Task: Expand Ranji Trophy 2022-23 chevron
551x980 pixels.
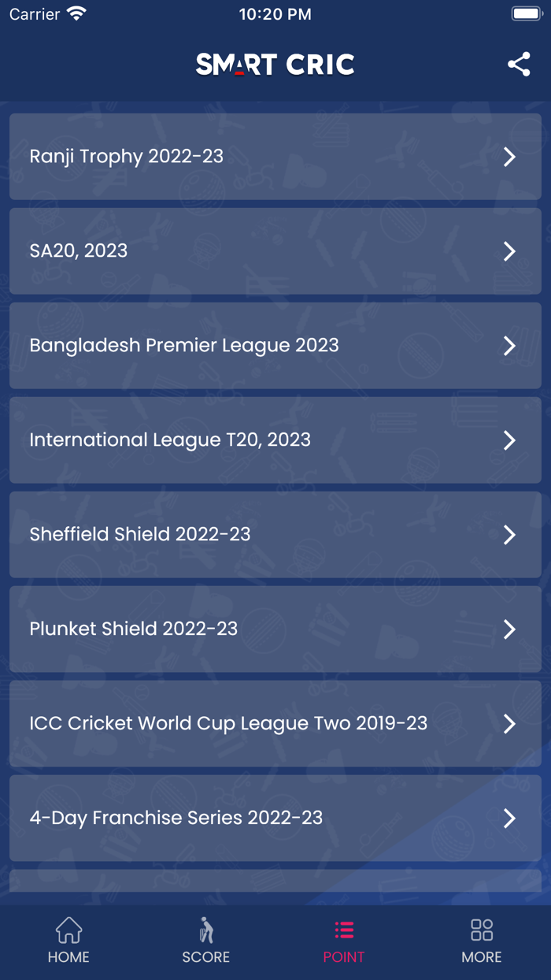Action: tap(509, 157)
